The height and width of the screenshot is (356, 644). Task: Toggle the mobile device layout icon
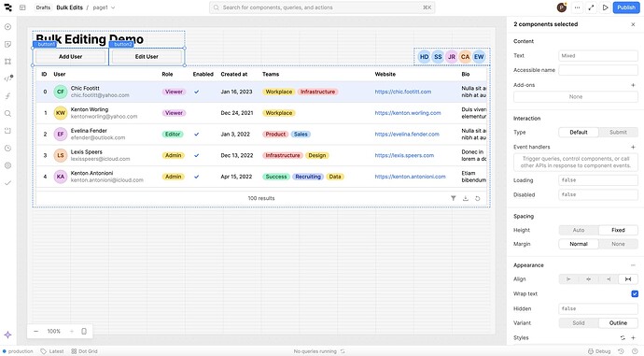[x=84, y=332]
